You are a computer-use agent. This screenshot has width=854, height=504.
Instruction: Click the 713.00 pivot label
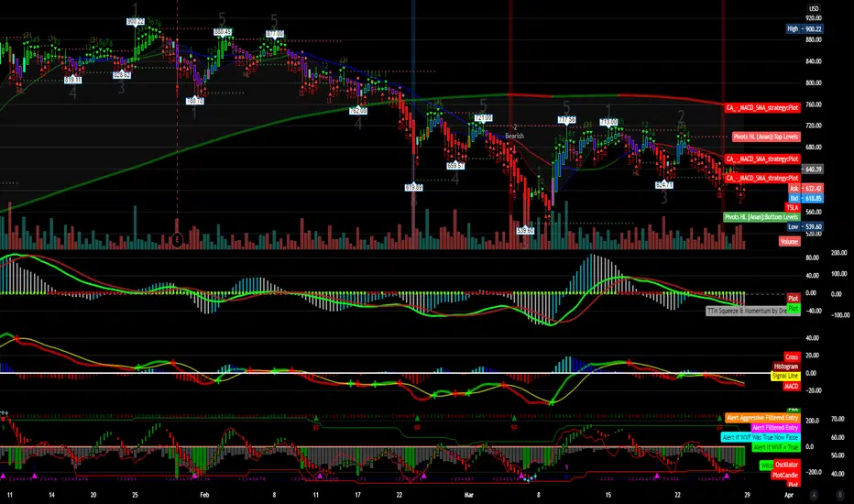point(608,122)
